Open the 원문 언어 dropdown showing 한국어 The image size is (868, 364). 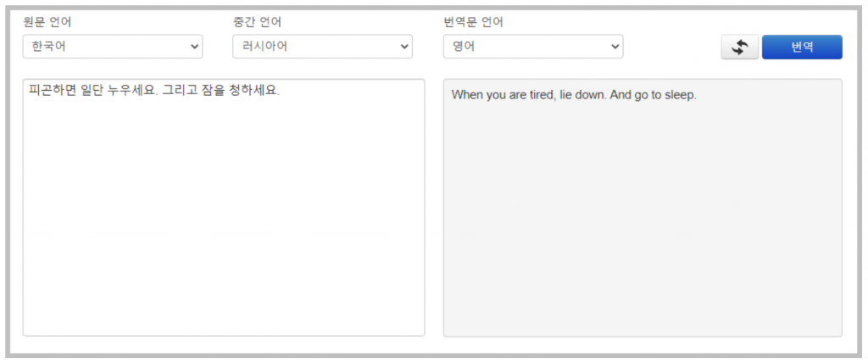point(113,47)
